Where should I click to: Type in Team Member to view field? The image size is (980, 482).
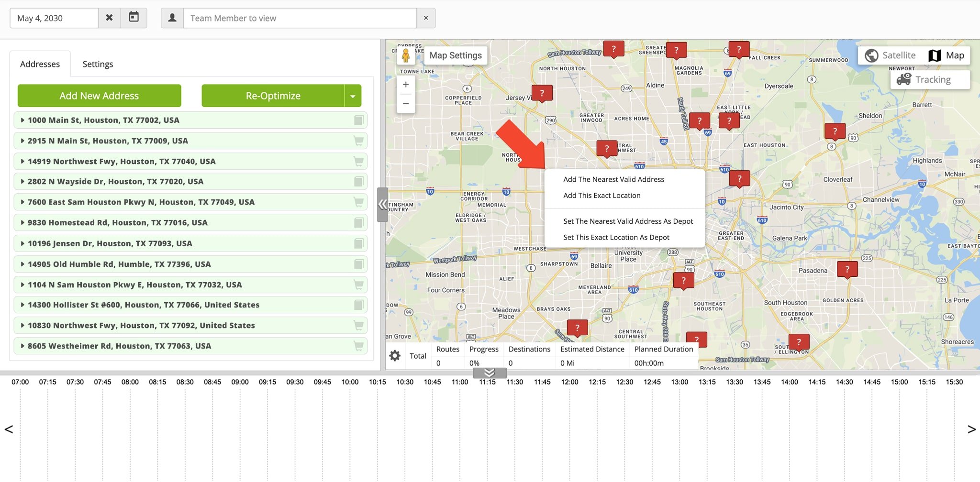[x=300, y=18]
